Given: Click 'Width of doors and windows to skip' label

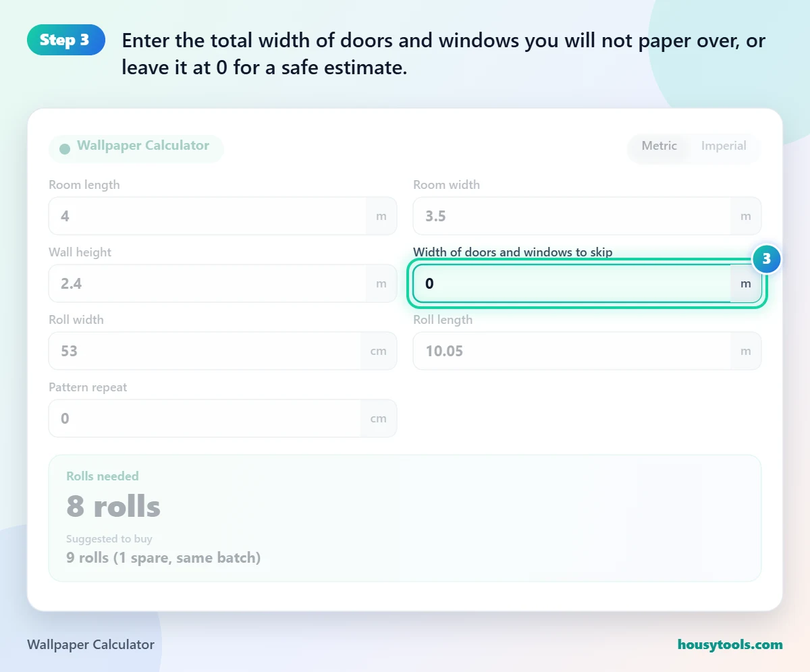Looking at the screenshot, I should coord(513,252).
